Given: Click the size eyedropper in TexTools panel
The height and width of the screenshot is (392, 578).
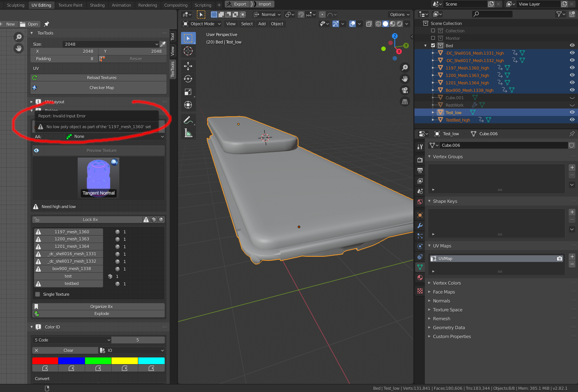Looking at the screenshot, I should click(163, 44).
